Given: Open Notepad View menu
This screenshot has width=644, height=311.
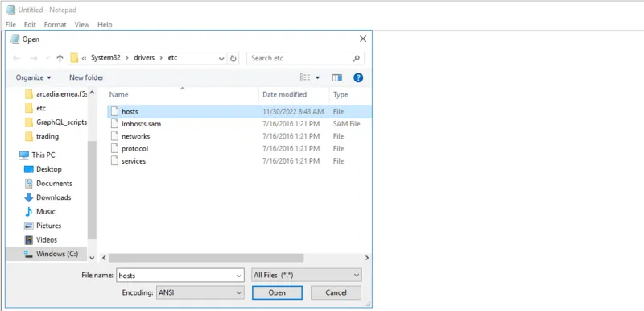Looking at the screenshot, I should point(82,25).
